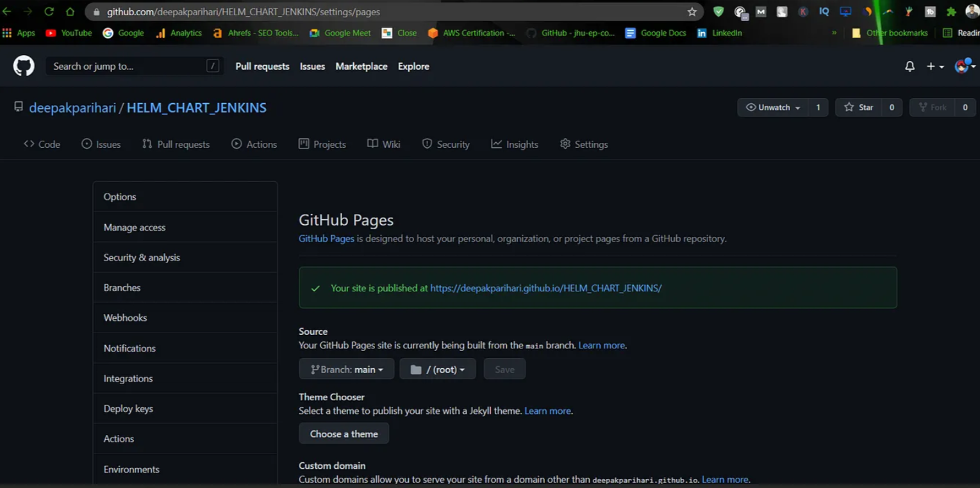This screenshot has width=980, height=488.
Task: Open the Branch: main dropdown
Action: coord(346,370)
